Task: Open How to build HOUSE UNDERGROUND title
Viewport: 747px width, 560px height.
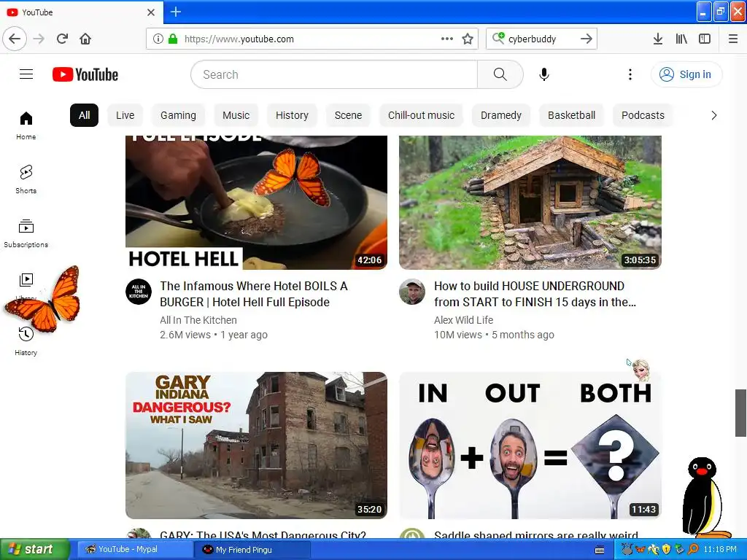Action: coord(535,294)
